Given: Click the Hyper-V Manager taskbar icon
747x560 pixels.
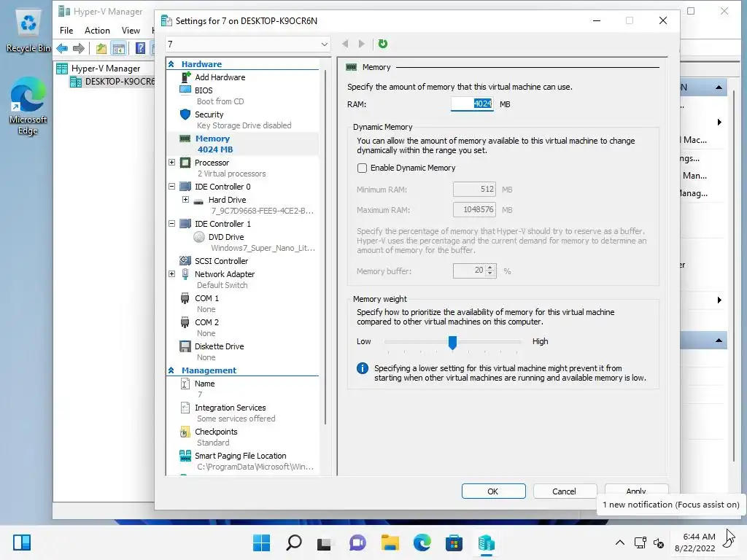Looking at the screenshot, I should coord(486,542).
